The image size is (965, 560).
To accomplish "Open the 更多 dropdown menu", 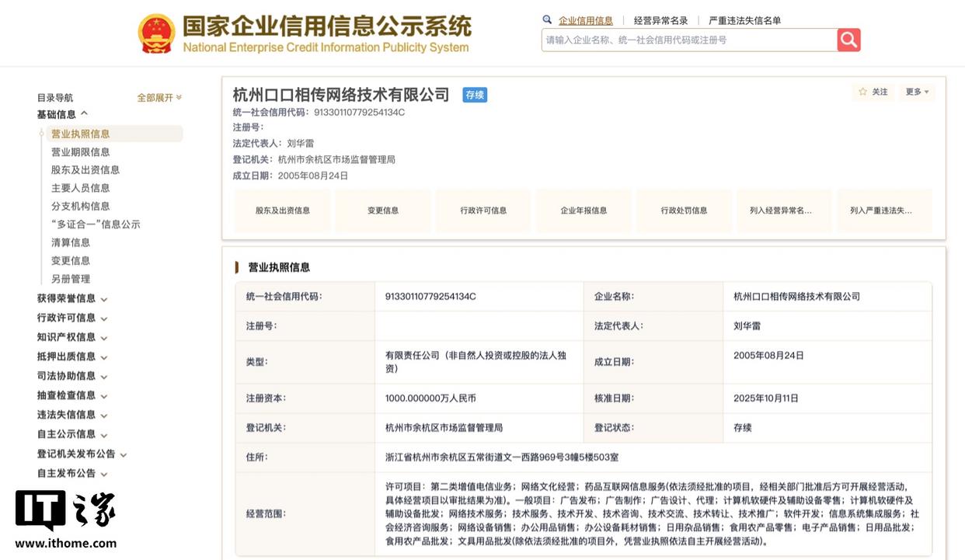I will [x=917, y=92].
